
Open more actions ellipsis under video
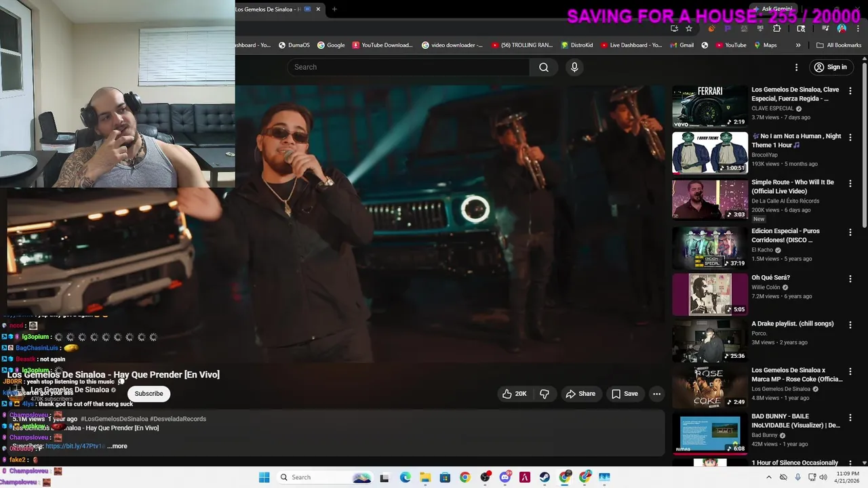tap(656, 394)
